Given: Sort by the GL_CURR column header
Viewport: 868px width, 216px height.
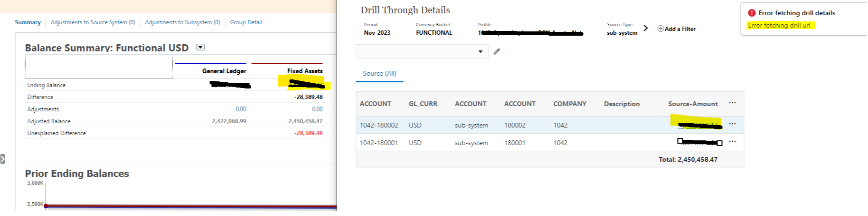Looking at the screenshot, I should [x=423, y=104].
